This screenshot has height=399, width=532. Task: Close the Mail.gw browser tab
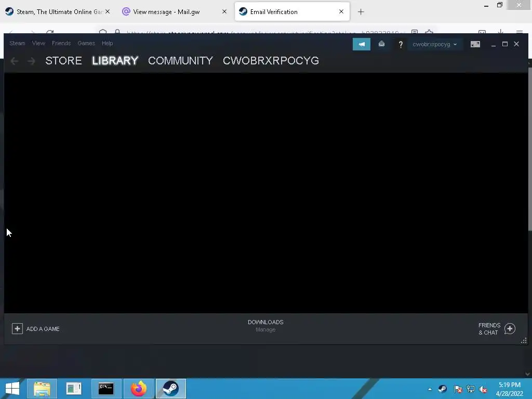pos(224,11)
